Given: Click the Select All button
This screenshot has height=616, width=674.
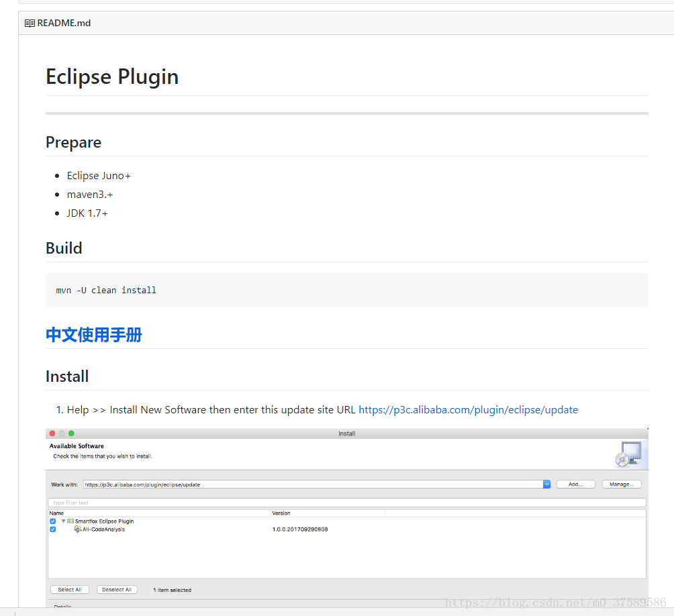Looking at the screenshot, I should point(70,590).
